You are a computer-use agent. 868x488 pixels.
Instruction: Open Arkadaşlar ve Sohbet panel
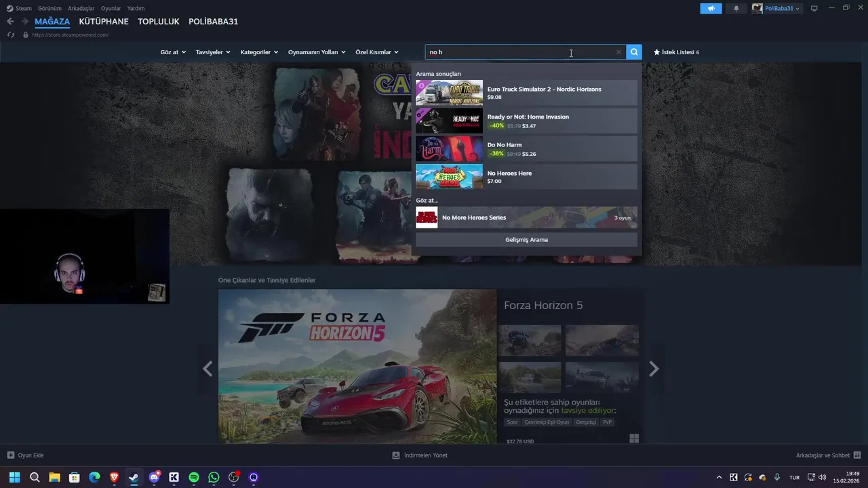pyautogui.click(x=828, y=455)
